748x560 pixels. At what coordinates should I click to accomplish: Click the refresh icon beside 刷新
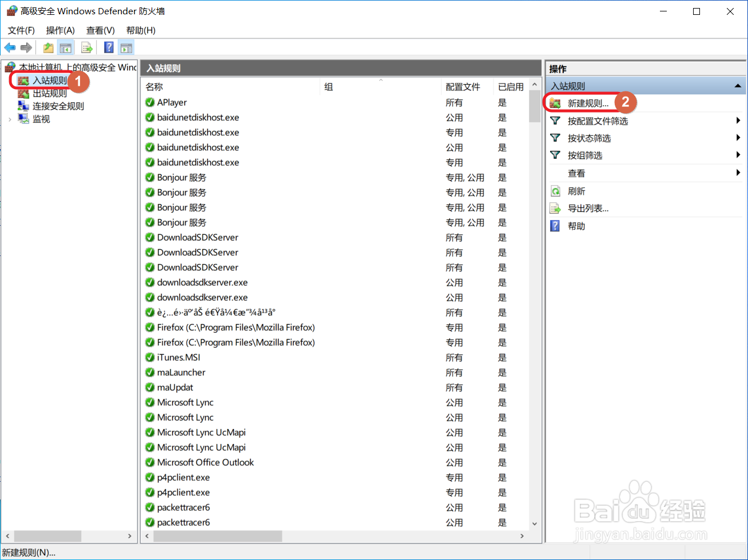(555, 191)
